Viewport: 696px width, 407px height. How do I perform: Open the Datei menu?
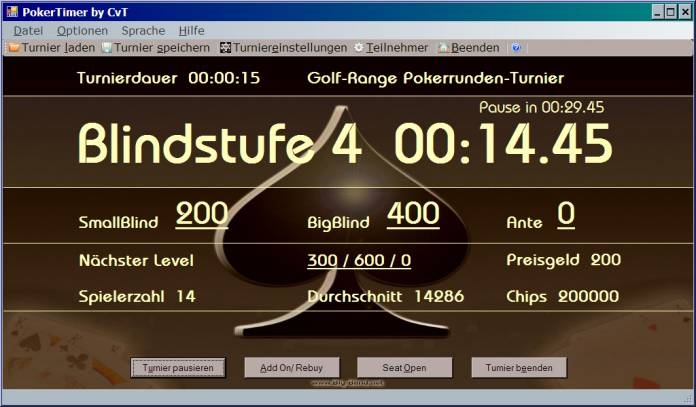[27, 30]
